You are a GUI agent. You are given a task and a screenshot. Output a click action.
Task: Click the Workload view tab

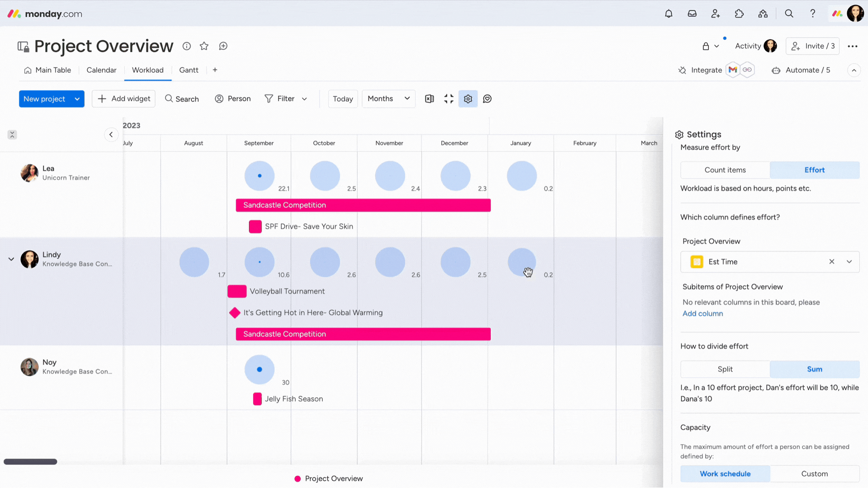(148, 70)
